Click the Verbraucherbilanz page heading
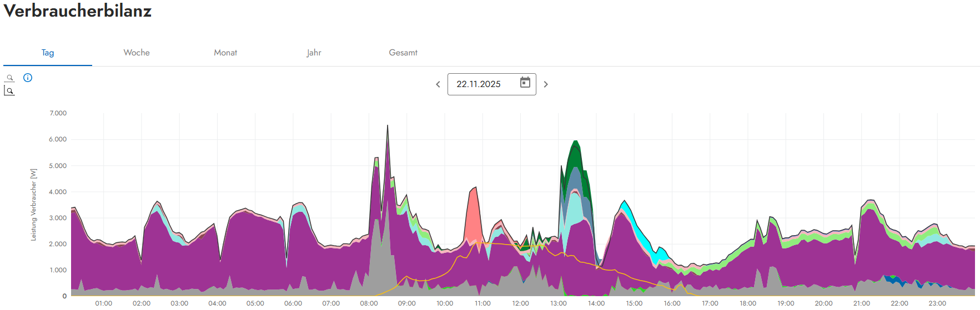 pyautogui.click(x=78, y=11)
